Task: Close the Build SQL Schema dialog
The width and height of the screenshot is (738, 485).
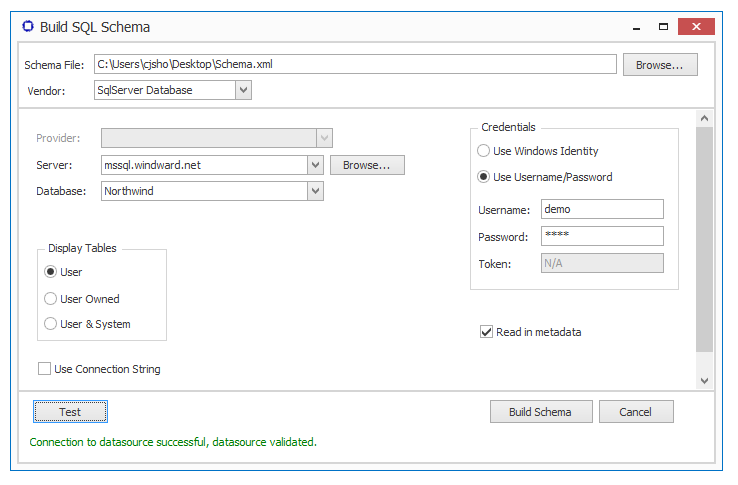Action: click(697, 26)
